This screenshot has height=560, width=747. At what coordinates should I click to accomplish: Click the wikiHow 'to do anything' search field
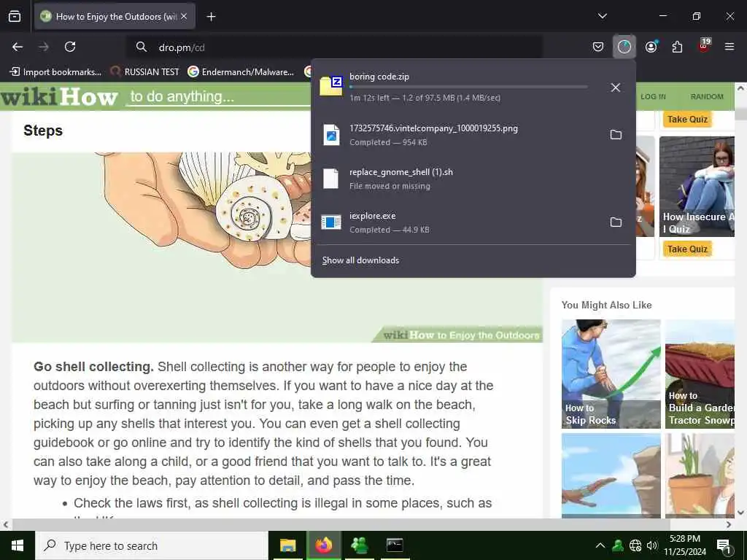(219, 97)
